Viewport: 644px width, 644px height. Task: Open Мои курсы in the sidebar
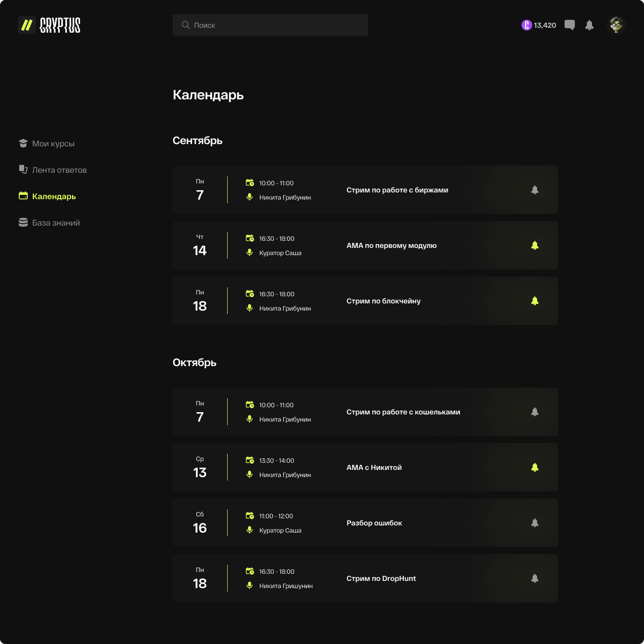coord(47,144)
